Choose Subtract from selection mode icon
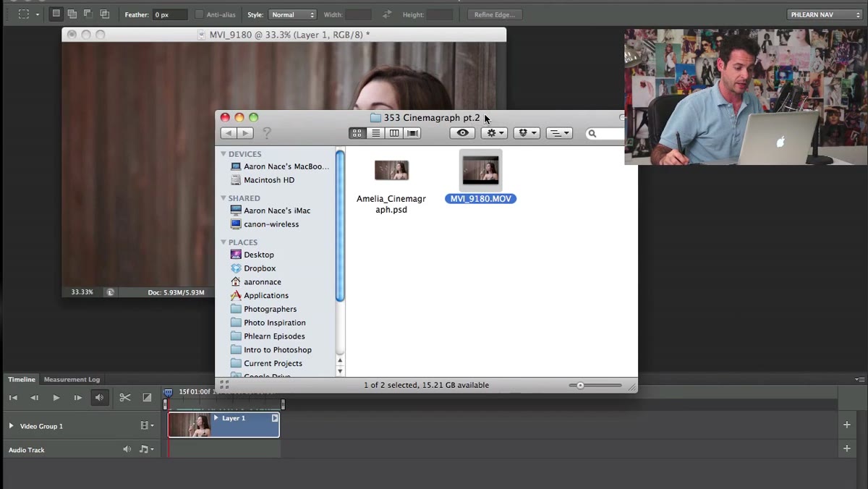 pos(88,14)
